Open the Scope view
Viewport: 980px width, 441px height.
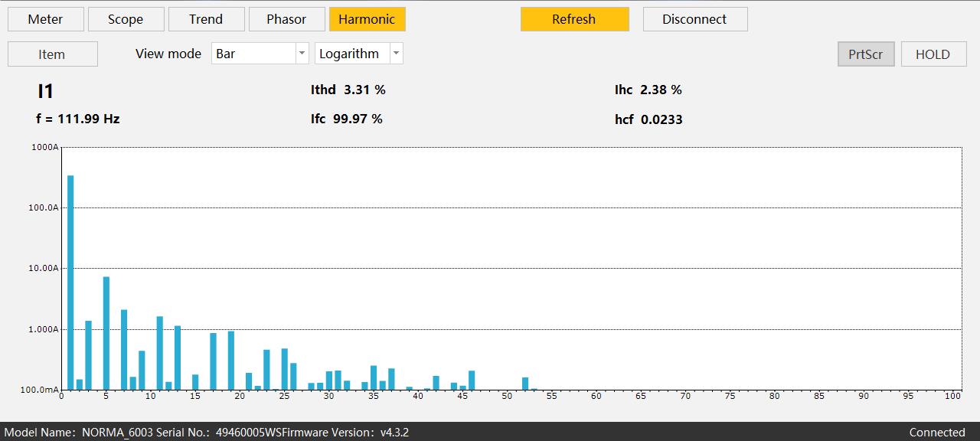coord(126,19)
